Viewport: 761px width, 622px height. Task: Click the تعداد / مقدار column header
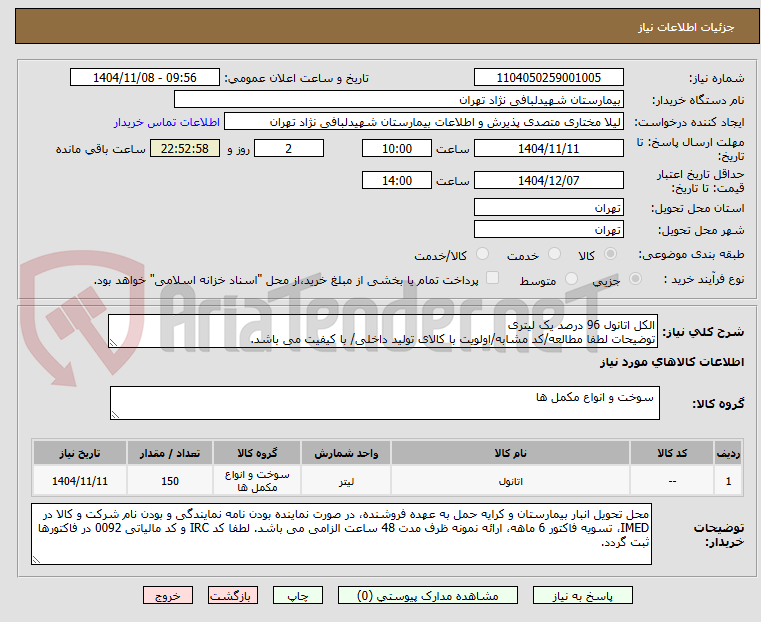click(170, 453)
